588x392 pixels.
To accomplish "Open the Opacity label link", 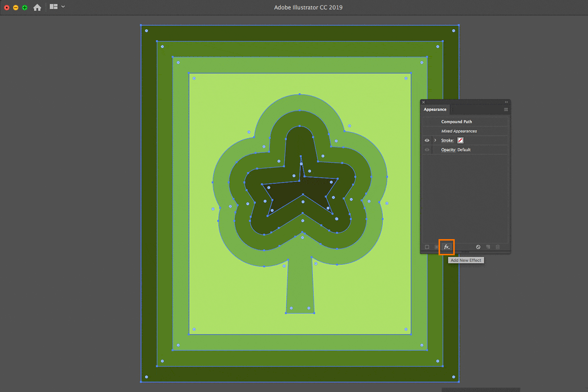I will click(448, 150).
